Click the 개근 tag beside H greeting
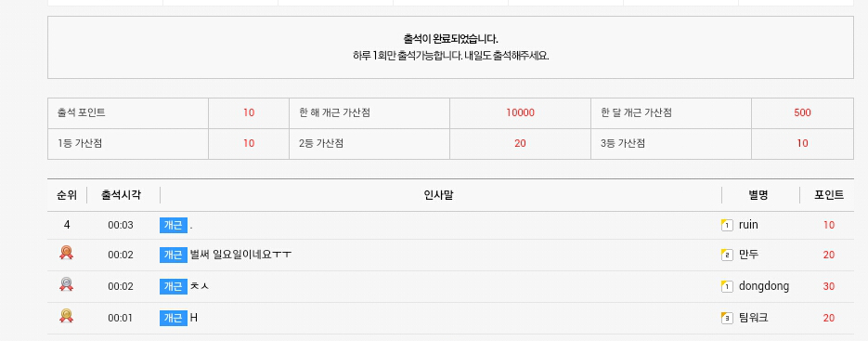Image resolution: width=868 pixels, height=341 pixels. (174, 319)
